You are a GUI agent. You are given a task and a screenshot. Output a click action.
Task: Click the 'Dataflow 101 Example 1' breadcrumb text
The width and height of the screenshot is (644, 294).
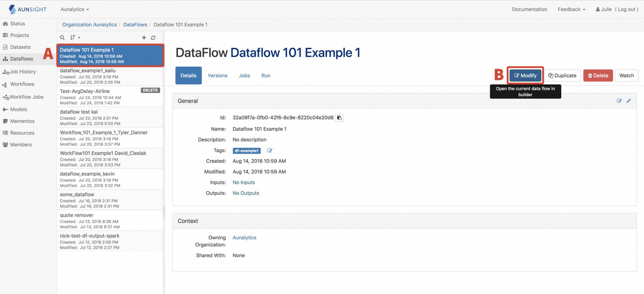(181, 25)
